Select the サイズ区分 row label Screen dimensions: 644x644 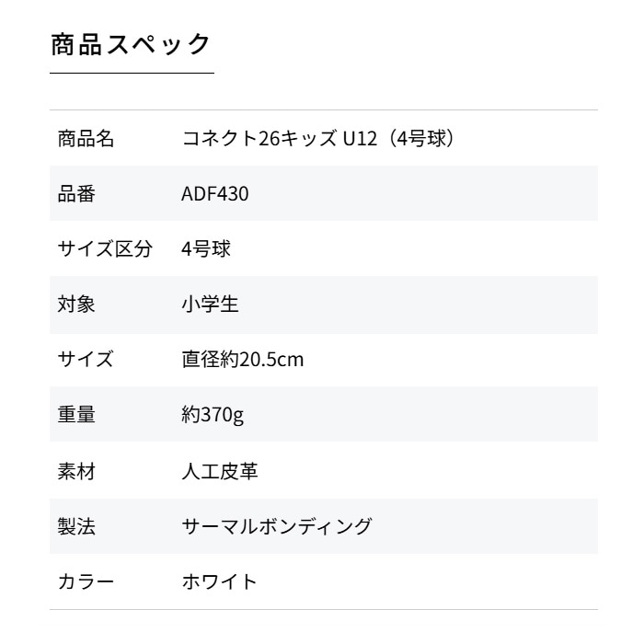point(105,249)
